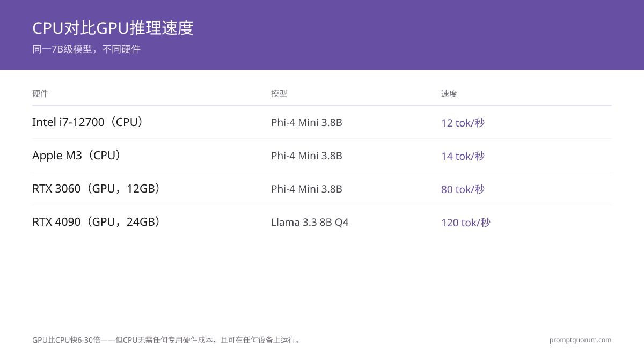Click the footnote starting "GPU比CPU快6-30倍"
The image size is (644, 362).
[167, 340]
